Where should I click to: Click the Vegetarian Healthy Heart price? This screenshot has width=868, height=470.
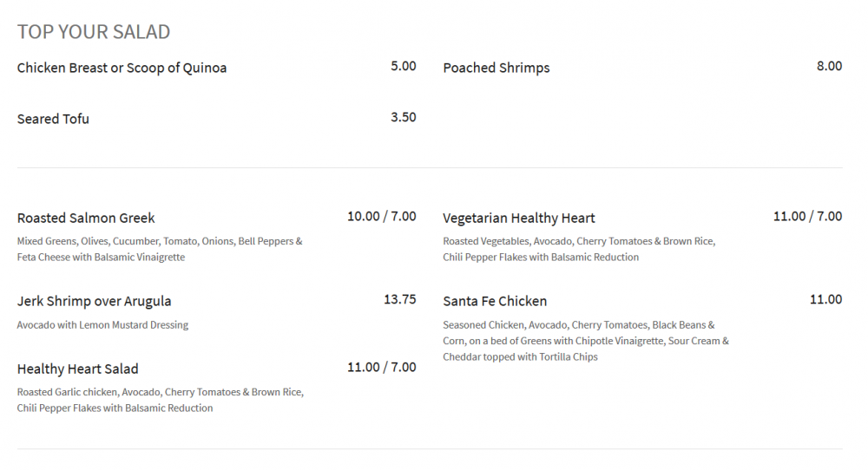point(807,216)
